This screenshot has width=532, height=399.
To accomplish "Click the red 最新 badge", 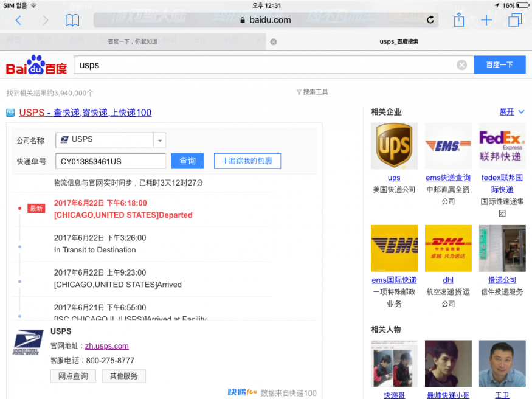I will [x=36, y=209].
